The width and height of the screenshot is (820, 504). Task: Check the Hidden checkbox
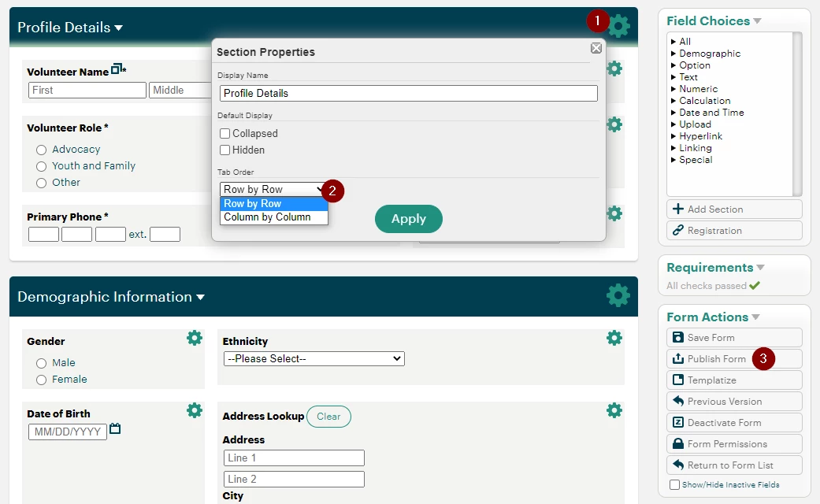[x=224, y=150]
